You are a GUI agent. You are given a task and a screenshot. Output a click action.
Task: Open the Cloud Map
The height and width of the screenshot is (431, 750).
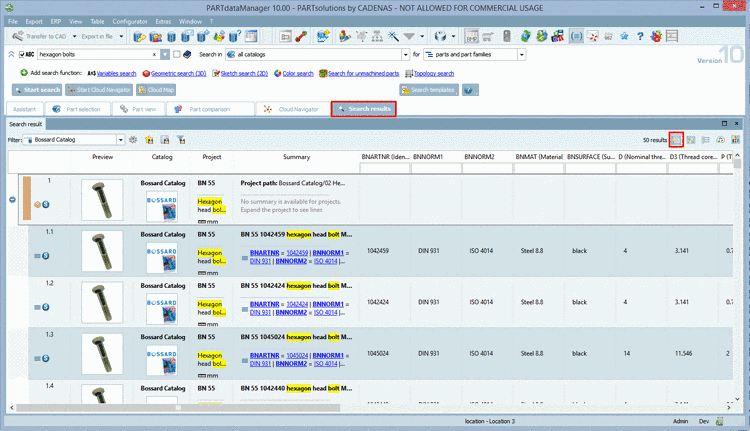coord(155,90)
